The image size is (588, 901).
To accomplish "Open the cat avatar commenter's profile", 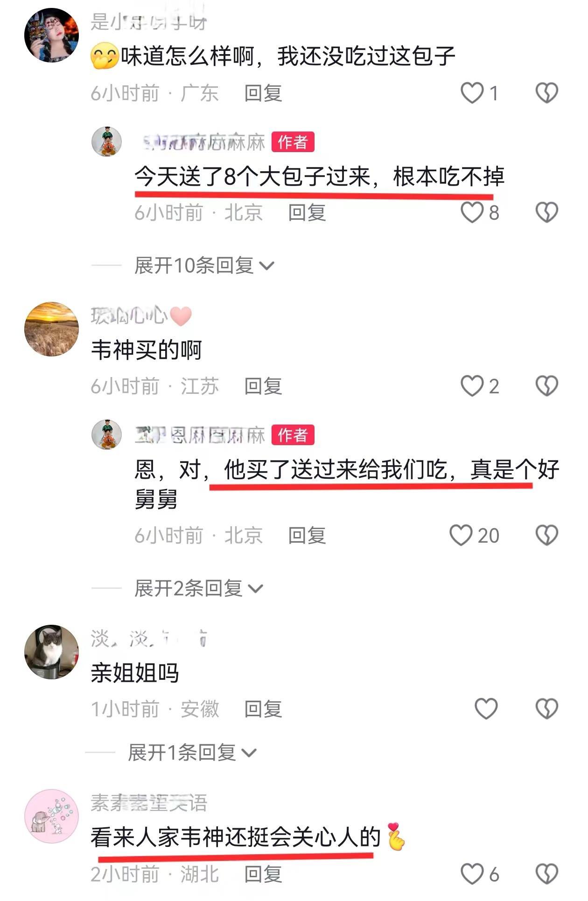I will pyautogui.click(x=51, y=652).
